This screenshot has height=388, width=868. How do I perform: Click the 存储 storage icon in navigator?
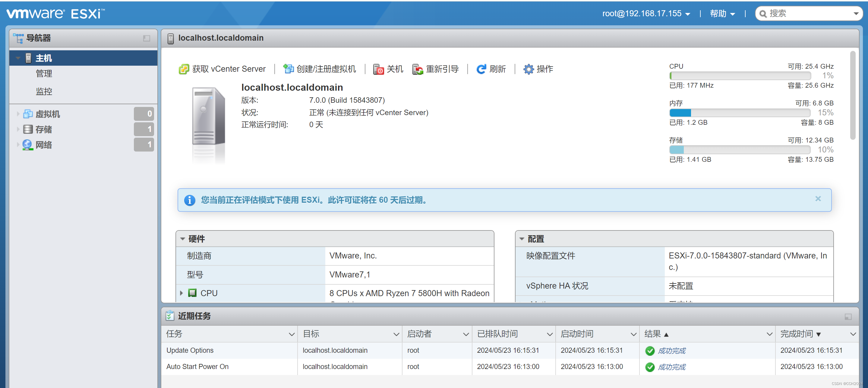(x=28, y=129)
